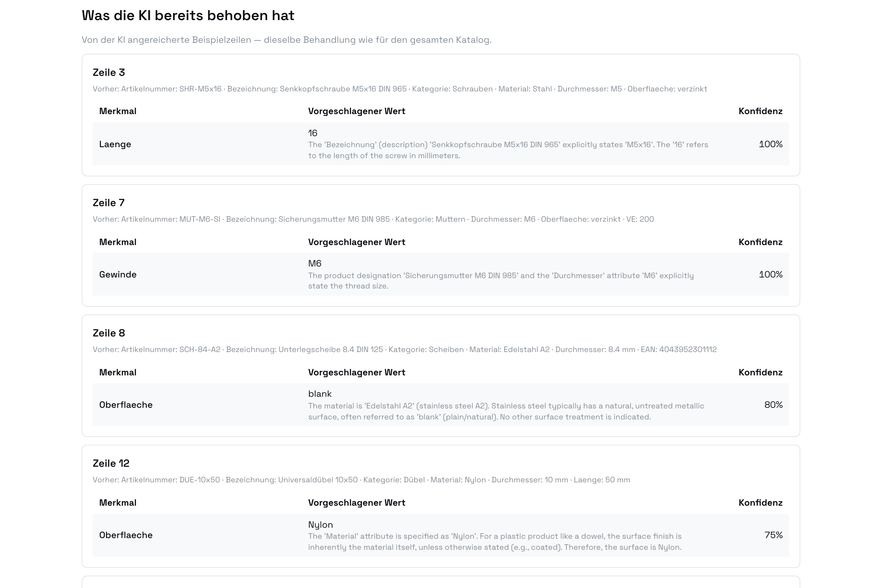Click the suggested value 'blank'

[320, 394]
